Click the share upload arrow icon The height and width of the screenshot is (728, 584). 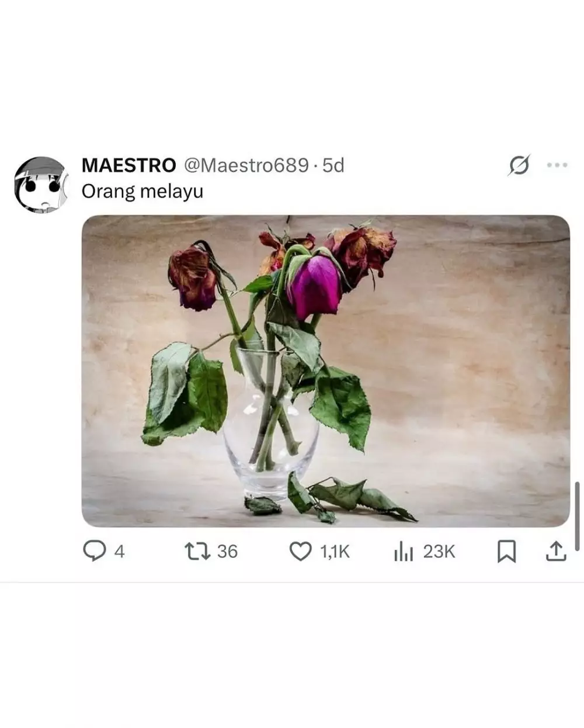tap(555, 551)
